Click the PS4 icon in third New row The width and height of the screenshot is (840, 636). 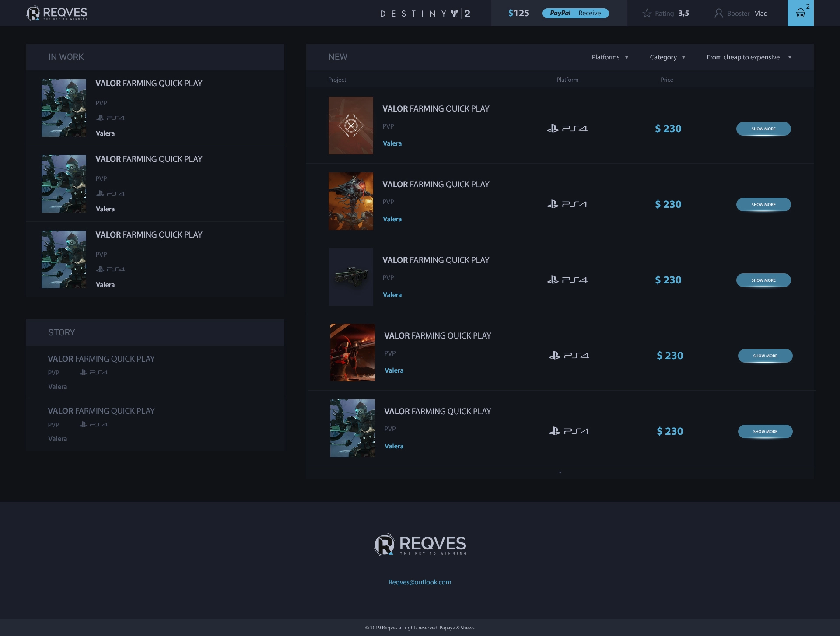coord(567,280)
